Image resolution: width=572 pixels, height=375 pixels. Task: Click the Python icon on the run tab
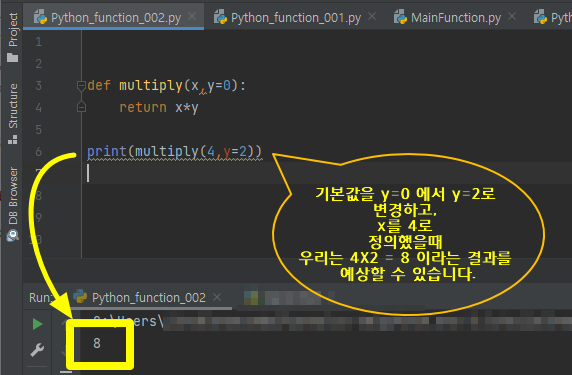pos(80,297)
